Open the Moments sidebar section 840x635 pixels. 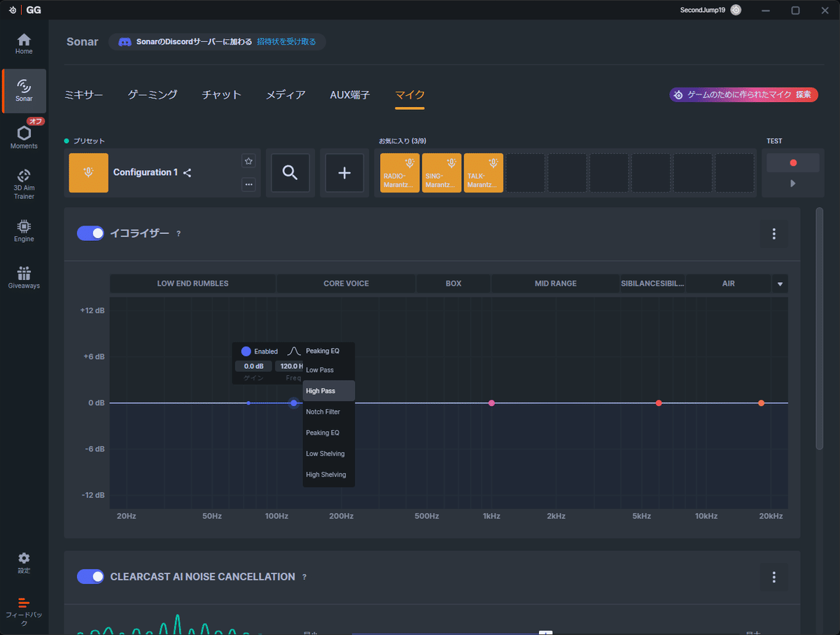pyautogui.click(x=24, y=137)
